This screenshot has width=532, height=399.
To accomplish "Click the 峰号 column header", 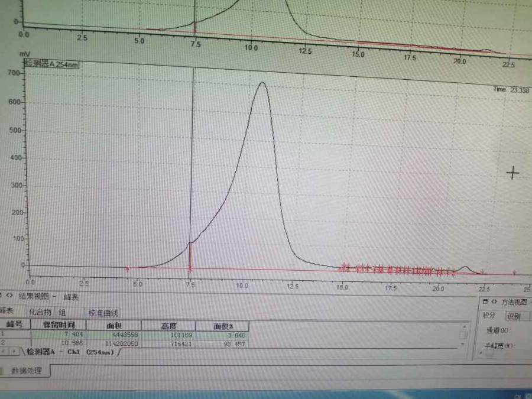I will tap(14, 324).
